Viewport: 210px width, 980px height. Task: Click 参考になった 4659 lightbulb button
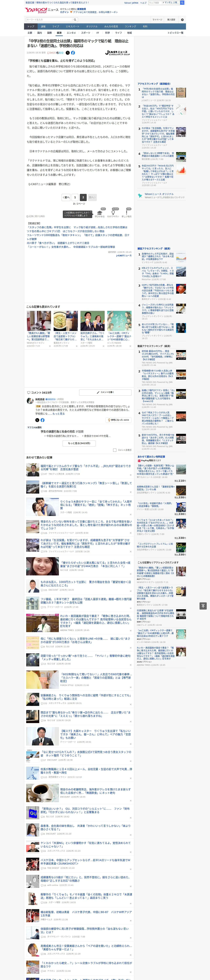point(119,420)
